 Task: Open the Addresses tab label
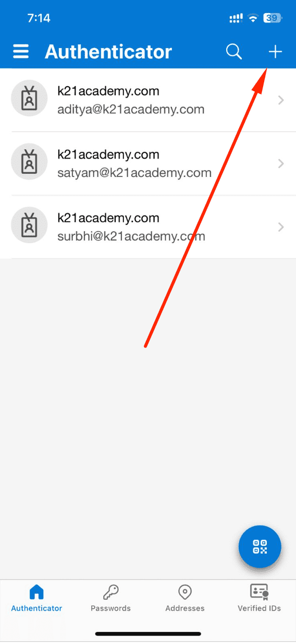point(185,608)
